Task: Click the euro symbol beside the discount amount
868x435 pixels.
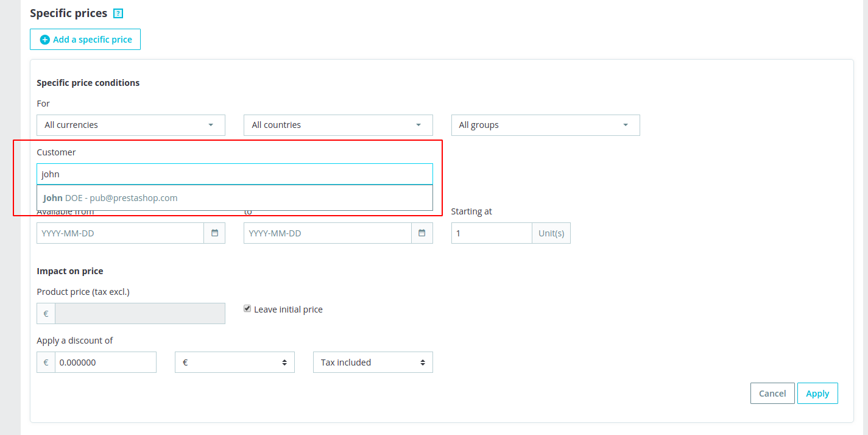Action: pyautogui.click(x=45, y=362)
